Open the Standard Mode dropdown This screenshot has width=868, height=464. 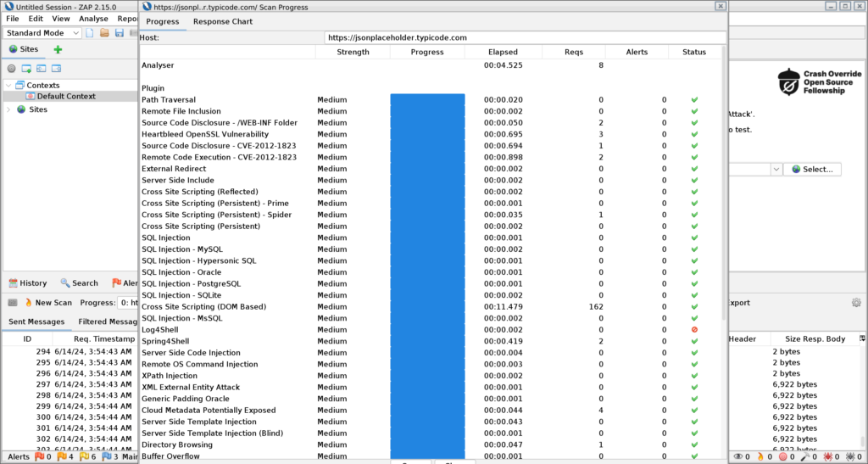click(42, 33)
